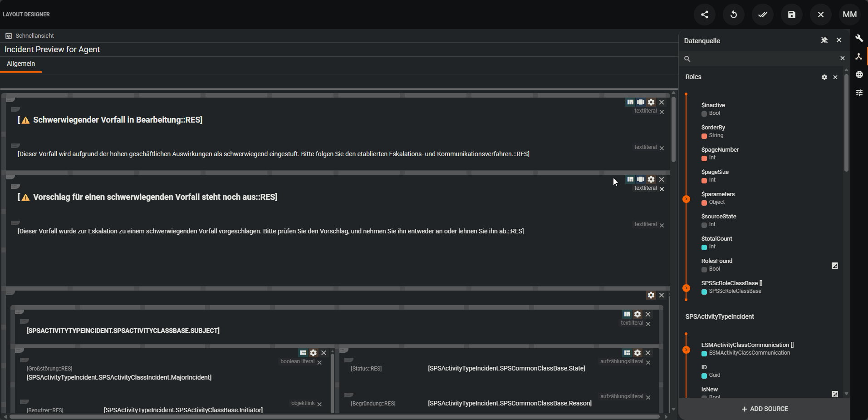
Task: Toggle the computed icon beside RolesFound
Action: click(x=834, y=266)
